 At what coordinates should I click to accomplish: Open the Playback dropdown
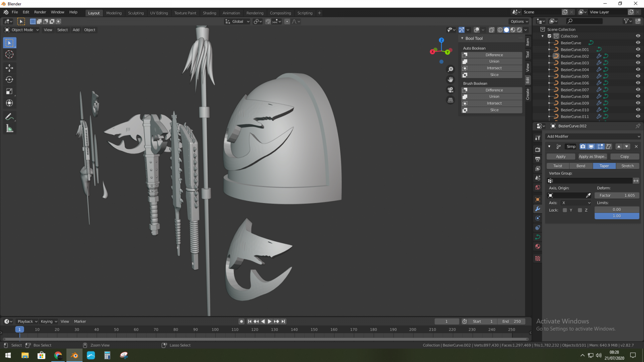coord(27,321)
